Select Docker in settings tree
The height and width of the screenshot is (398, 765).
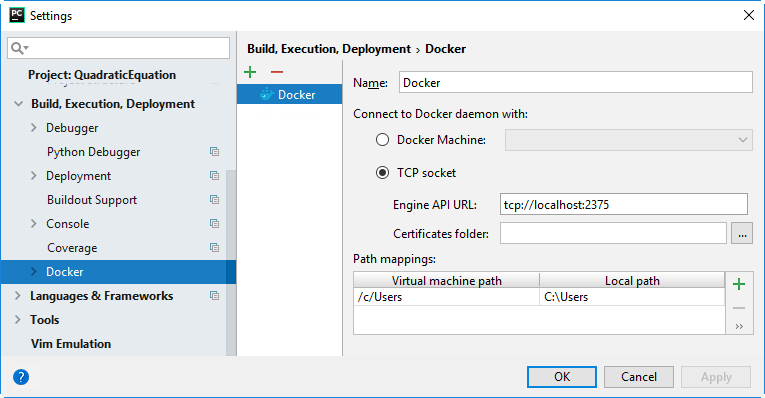coord(118,272)
